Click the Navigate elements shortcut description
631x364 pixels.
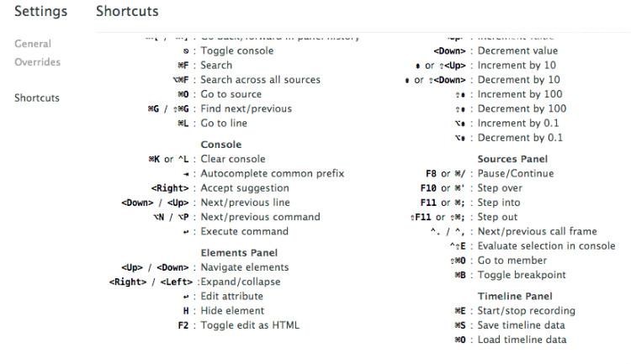[x=244, y=267]
